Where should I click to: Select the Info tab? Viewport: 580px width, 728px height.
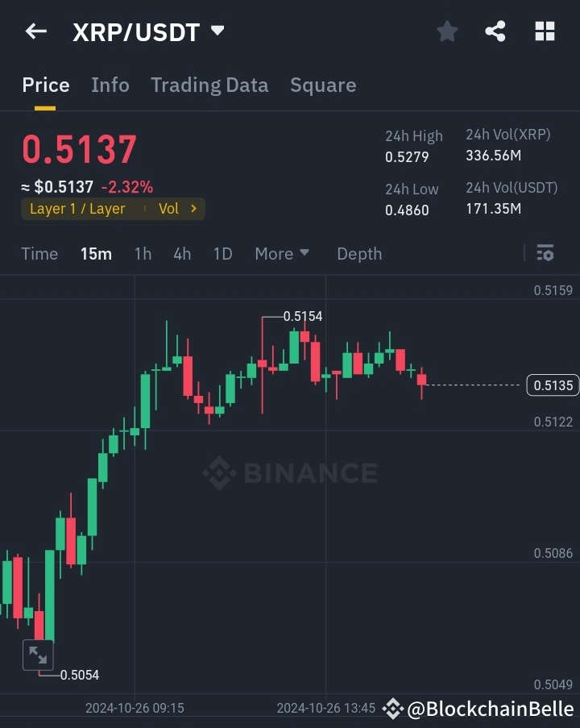(110, 85)
